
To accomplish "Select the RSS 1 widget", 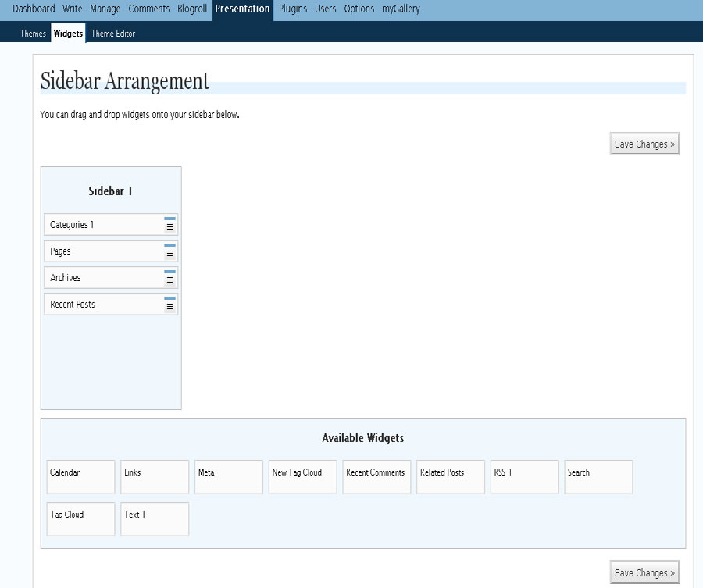I will click(x=525, y=477).
